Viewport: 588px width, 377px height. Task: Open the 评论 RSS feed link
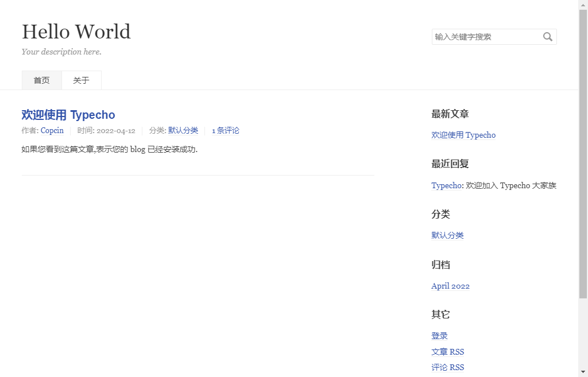tap(448, 368)
